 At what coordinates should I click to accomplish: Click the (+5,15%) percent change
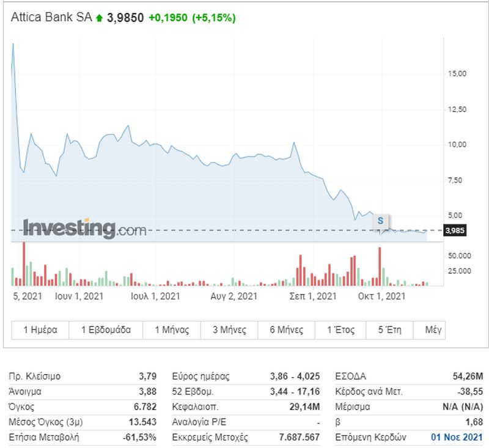point(213,18)
